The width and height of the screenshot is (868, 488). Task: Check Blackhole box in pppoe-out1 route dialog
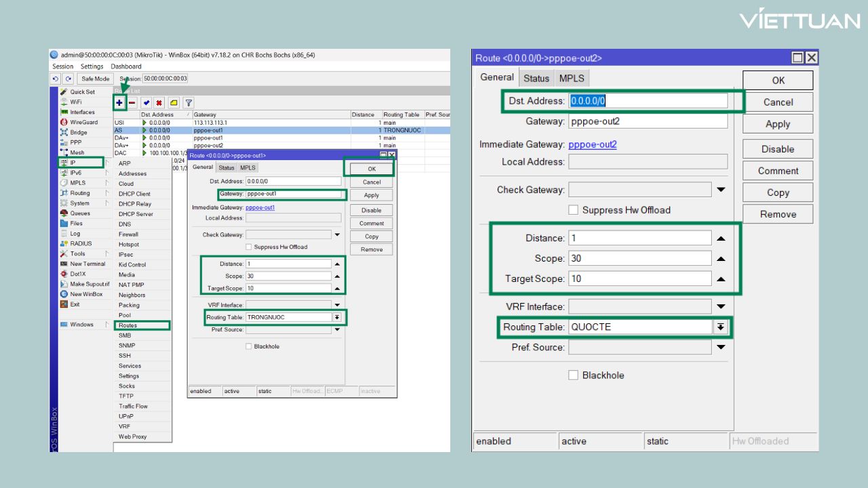249,346
